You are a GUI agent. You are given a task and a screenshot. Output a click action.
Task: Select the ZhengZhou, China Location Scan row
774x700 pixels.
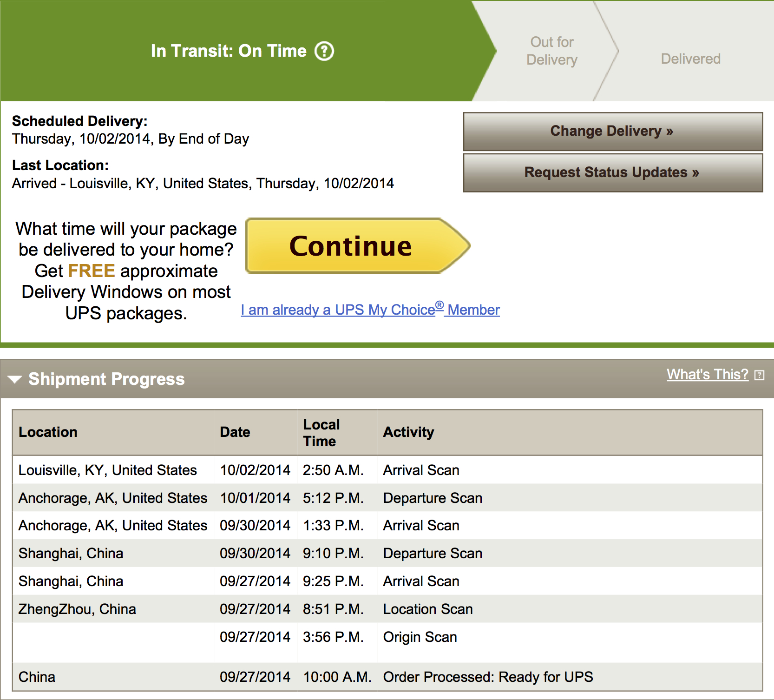pyautogui.click(x=387, y=609)
